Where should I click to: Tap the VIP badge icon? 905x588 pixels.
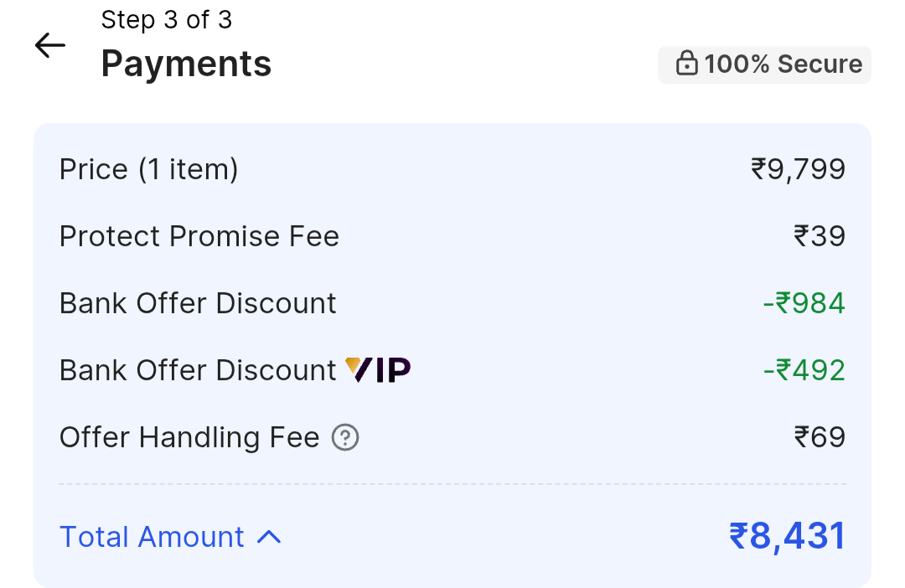[x=378, y=370]
